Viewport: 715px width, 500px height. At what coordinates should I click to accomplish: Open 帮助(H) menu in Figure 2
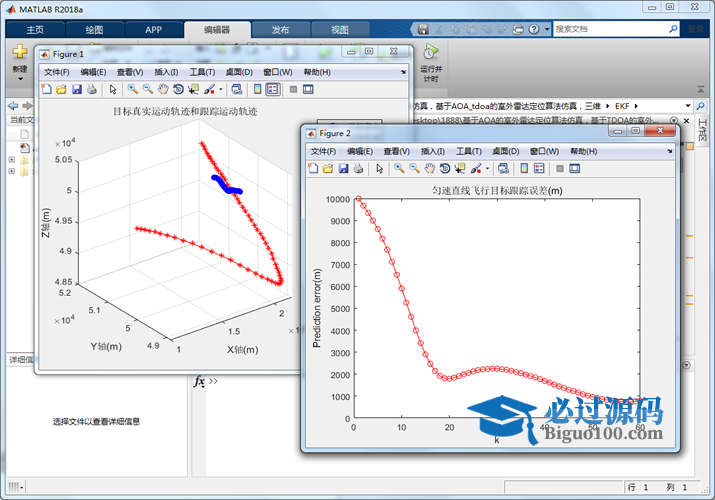pos(584,151)
